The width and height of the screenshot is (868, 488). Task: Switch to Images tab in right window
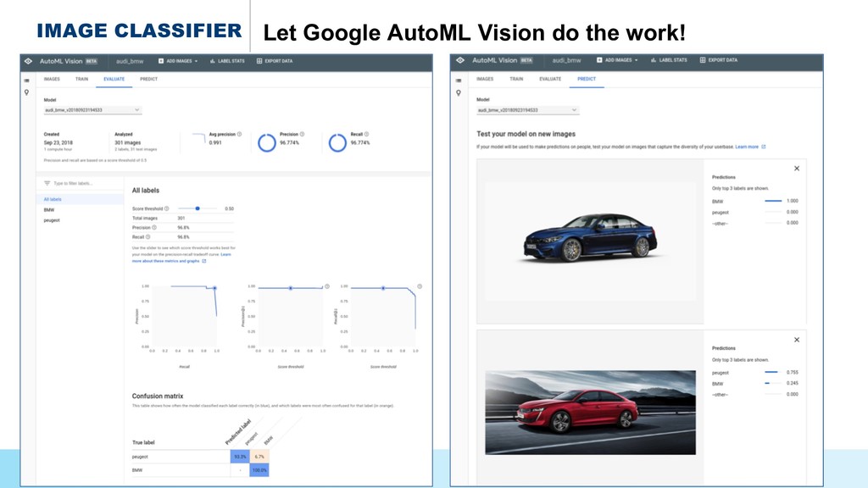pos(485,79)
